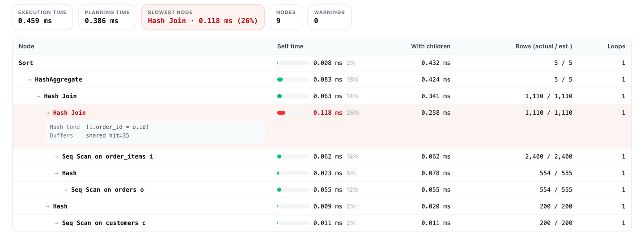Select Seq Scan on customers c

coord(322,222)
